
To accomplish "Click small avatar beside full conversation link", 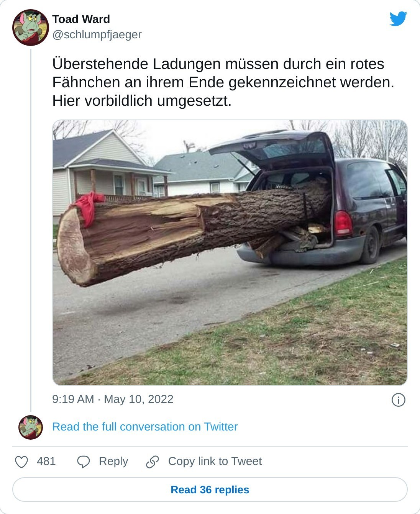I will pos(31,427).
